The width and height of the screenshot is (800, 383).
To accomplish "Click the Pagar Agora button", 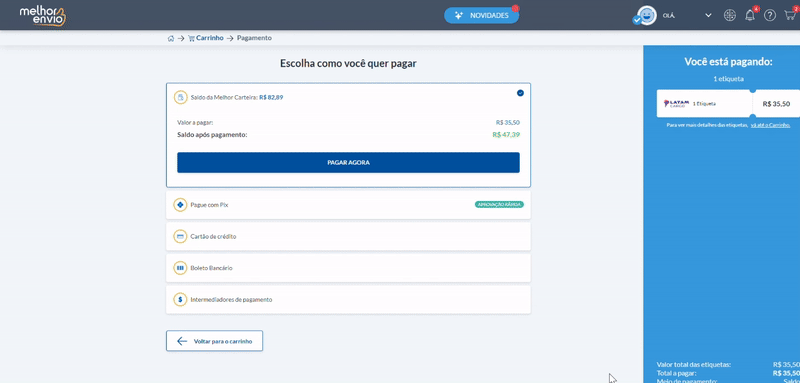I will tap(348, 163).
